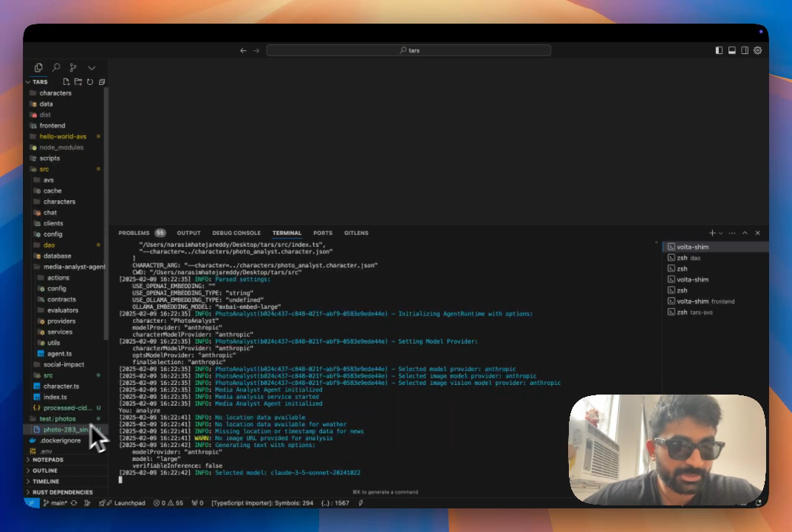Open the index.ts file

pyautogui.click(x=55, y=397)
